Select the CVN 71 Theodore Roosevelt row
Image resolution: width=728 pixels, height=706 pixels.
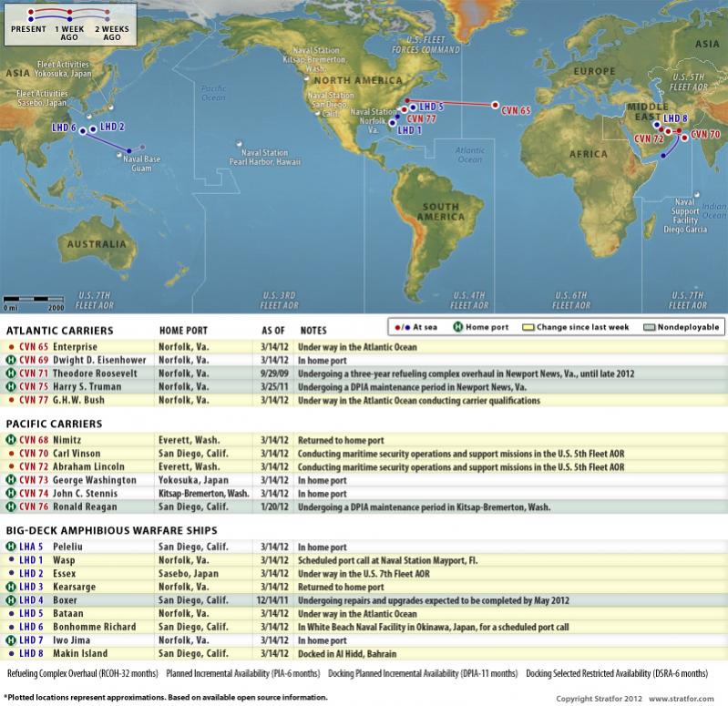[364, 373]
